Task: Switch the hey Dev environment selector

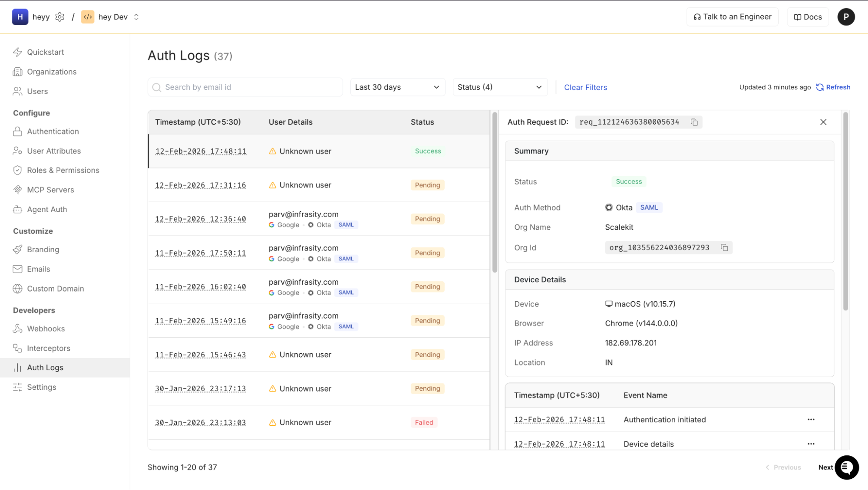Action: [x=136, y=17]
